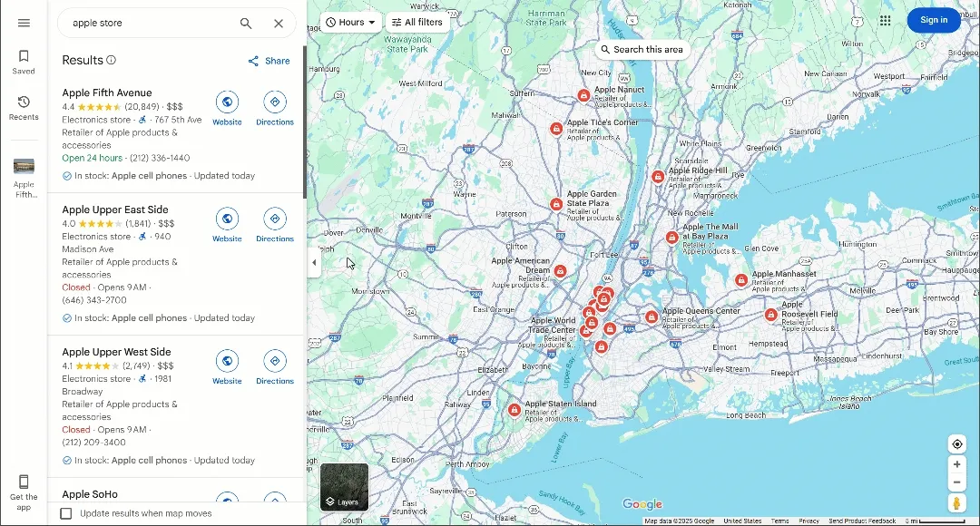This screenshot has height=526, width=980.
Task: Select Apple Roosevelt Field map pin
Action: coord(770,315)
